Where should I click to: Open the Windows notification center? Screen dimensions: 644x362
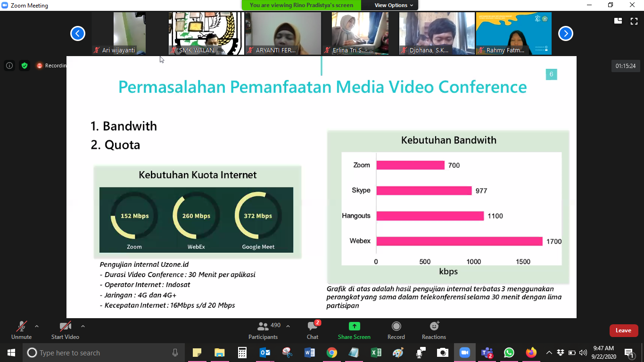click(629, 353)
